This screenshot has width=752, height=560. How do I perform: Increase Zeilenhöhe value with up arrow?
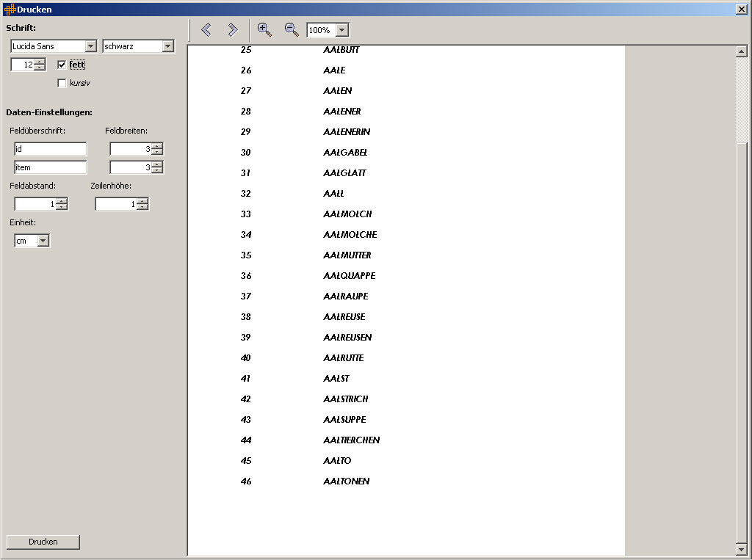142,201
